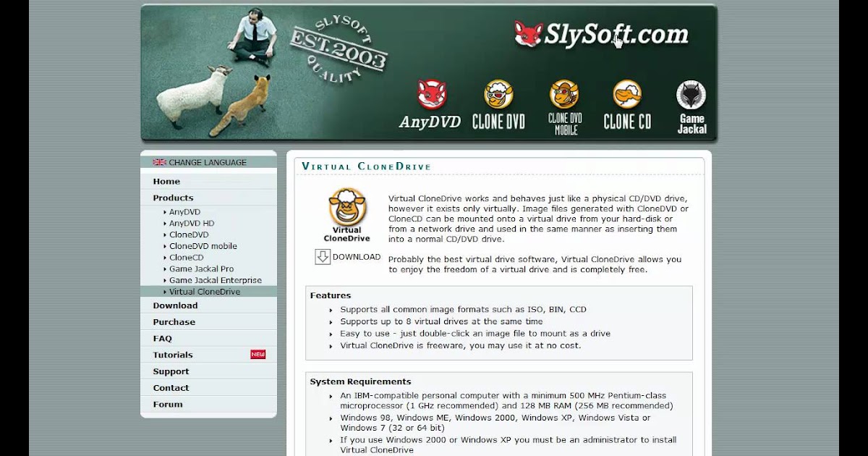Select CloneDVD in products list
This screenshot has height=456, width=868.
(189, 235)
